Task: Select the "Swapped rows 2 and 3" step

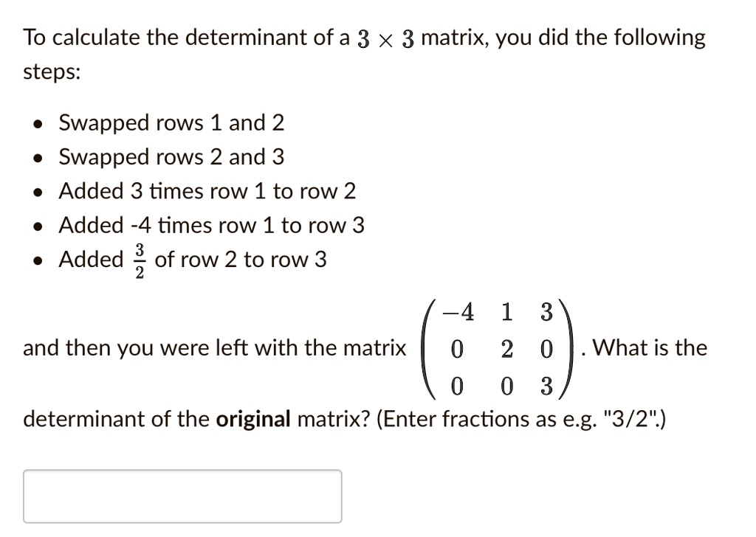Action: pyautogui.click(x=171, y=157)
